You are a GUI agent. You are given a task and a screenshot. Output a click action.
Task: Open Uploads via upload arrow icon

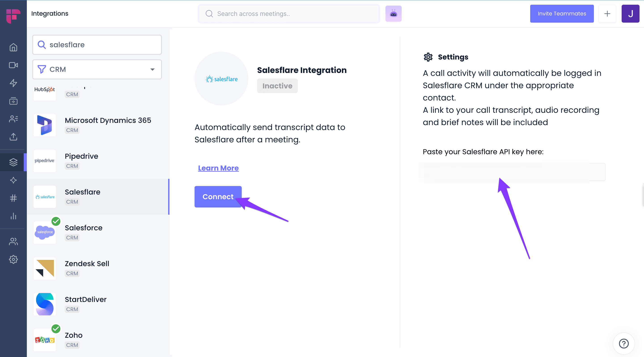[13, 137]
